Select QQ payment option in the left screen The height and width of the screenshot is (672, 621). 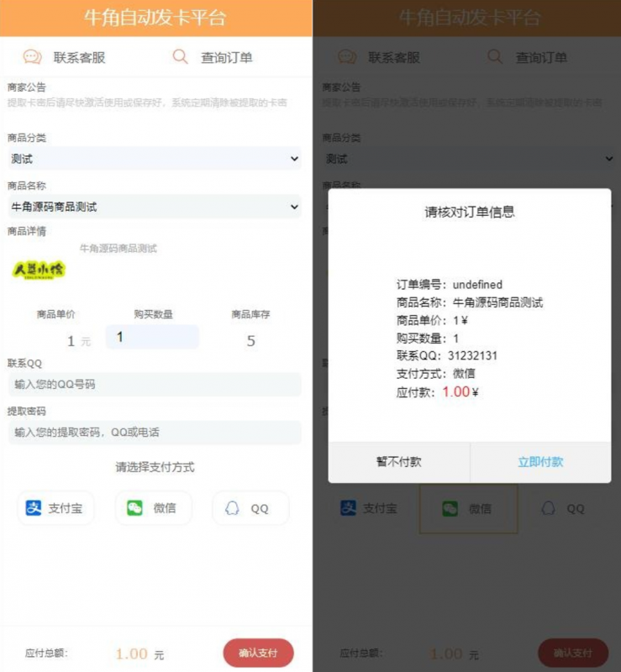click(250, 508)
